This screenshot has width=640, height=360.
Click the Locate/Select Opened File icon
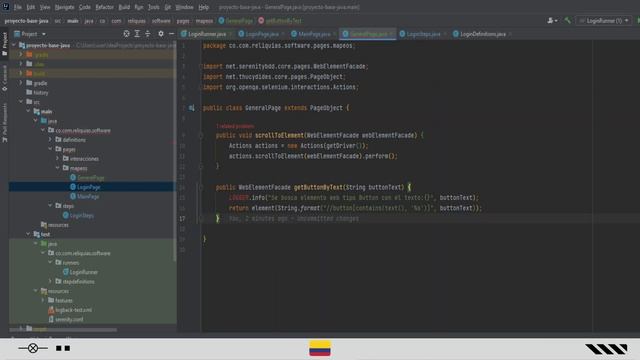(127, 34)
